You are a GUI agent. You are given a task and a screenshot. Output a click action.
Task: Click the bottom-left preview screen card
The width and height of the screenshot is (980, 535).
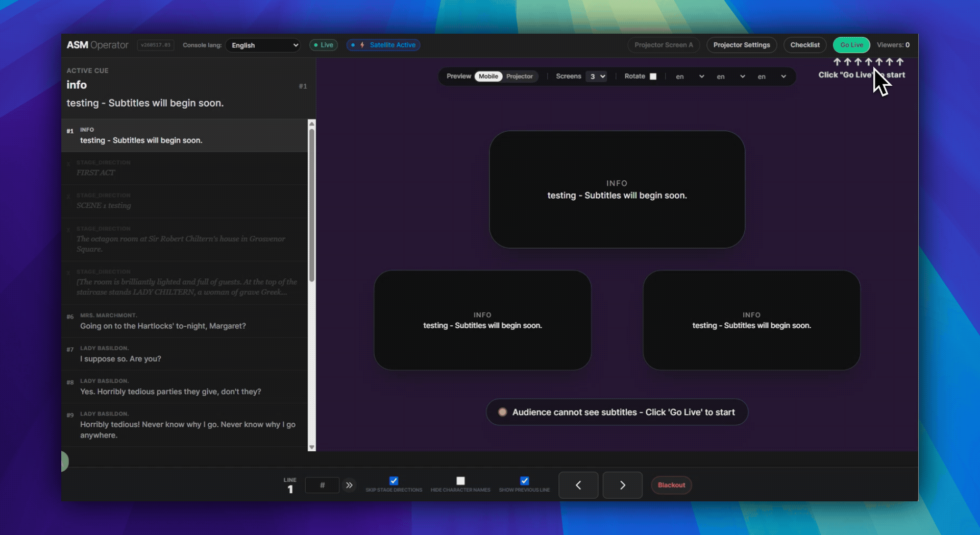(482, 320)
